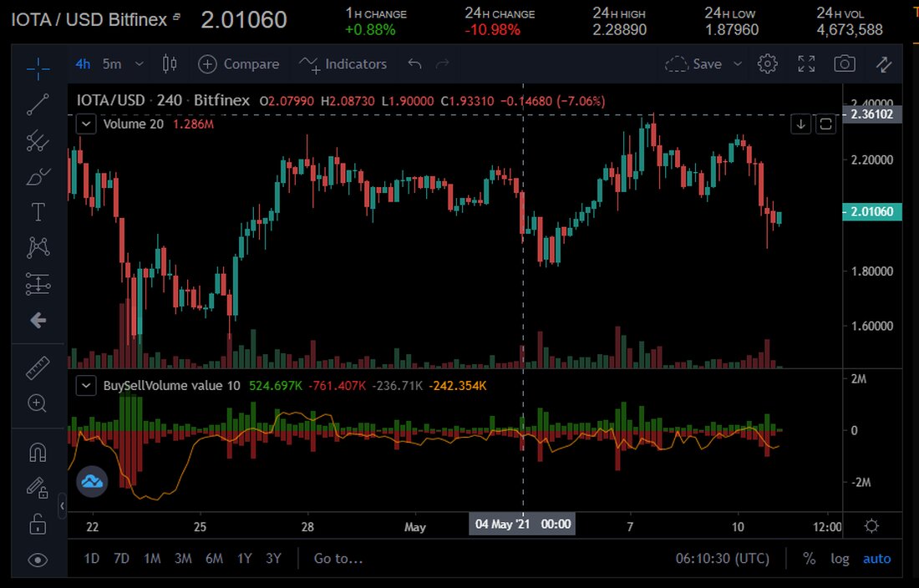Collapse the BuySellVolume indicator legend
This screenshot has height=588, width=919.
click(x=86, y=386)
